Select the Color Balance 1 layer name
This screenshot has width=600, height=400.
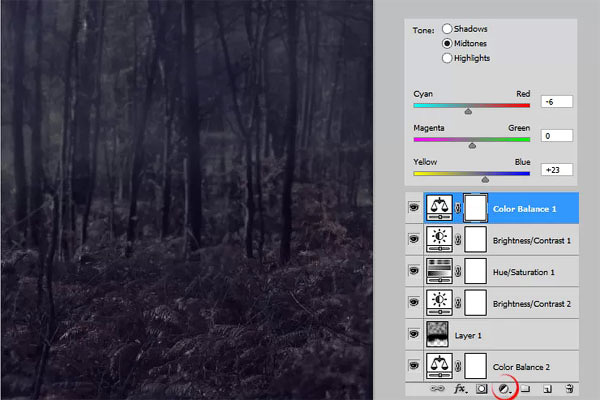(524, 209)
